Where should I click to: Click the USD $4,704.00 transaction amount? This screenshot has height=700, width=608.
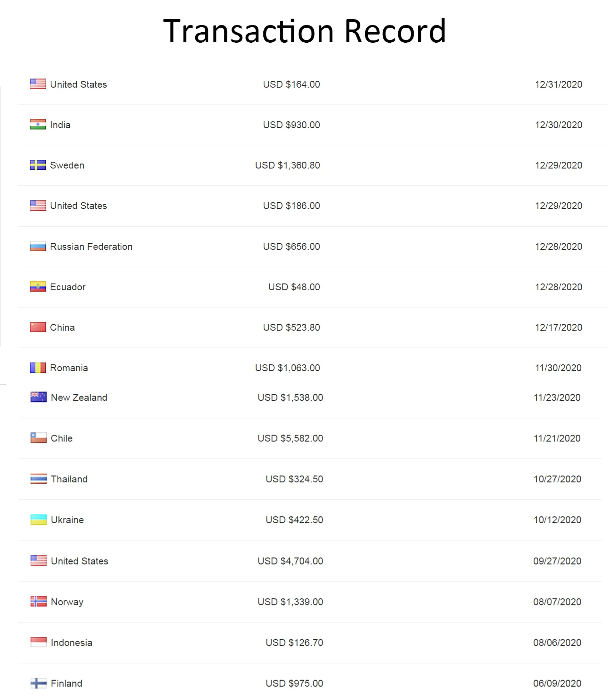290,561
